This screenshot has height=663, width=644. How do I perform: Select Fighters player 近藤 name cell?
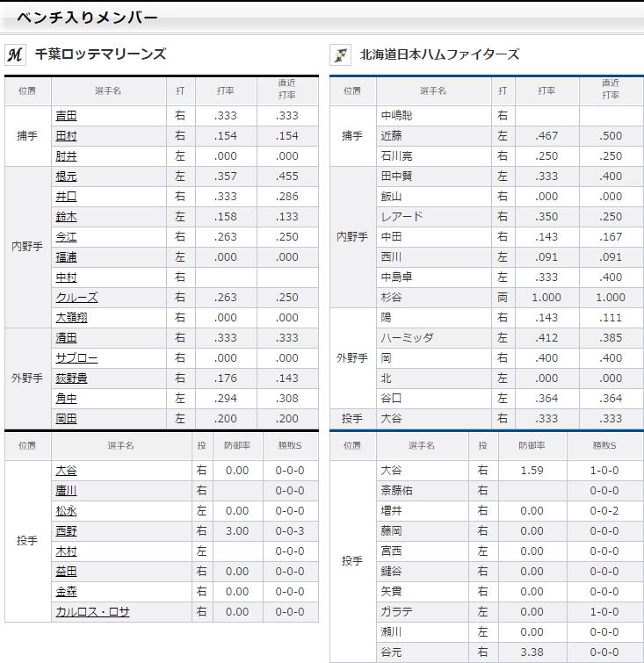(x=434, y=136)
